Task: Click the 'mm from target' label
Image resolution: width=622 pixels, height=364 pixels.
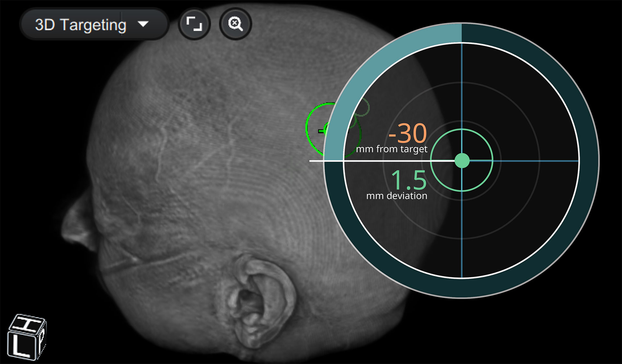Action: 392,149
